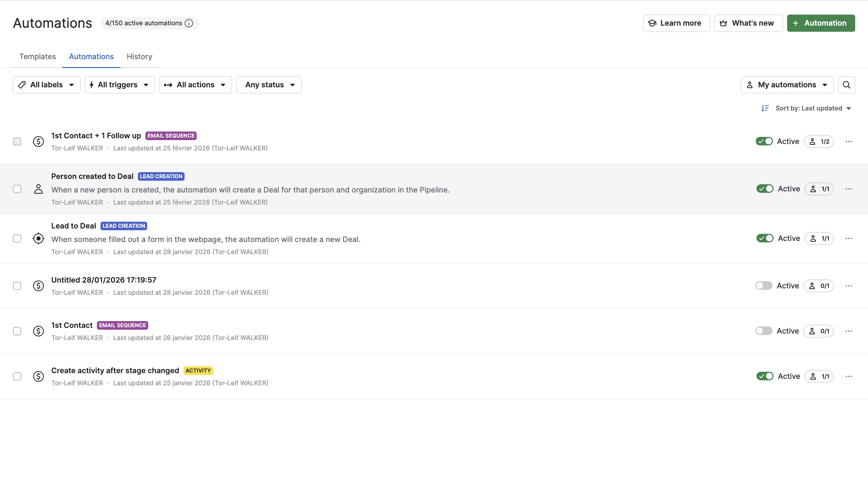Select checkbox for Create activity after stage changed
The height and width of the screenshot is (494, 868).
[x=17, y=376]
